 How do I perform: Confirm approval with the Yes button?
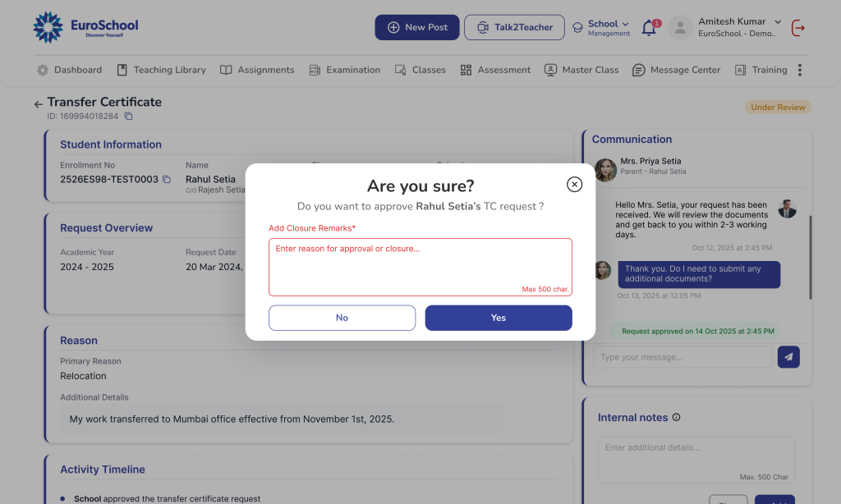pos(499,318)
